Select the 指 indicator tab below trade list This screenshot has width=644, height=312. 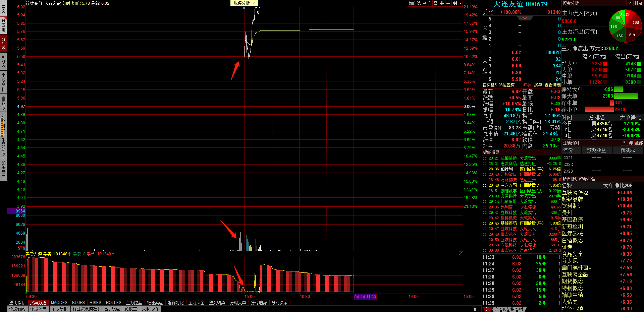(513, 309)
